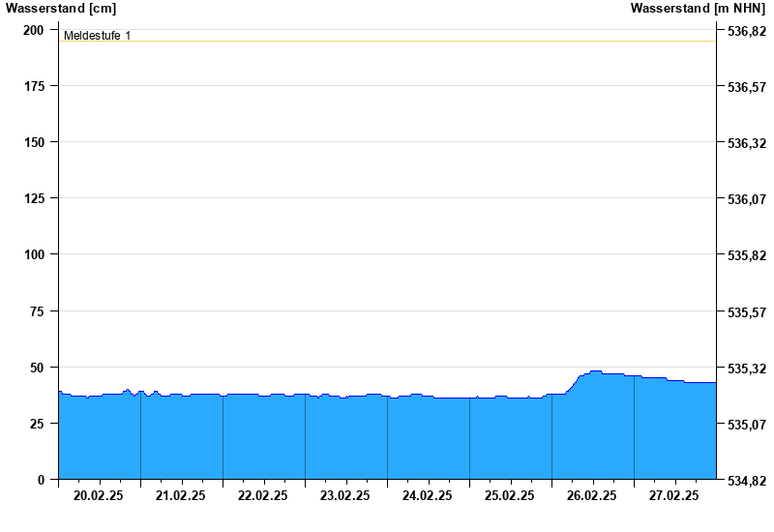Click the 200 cm left axis value
This screenshot has width=774, height=532.
34,30
